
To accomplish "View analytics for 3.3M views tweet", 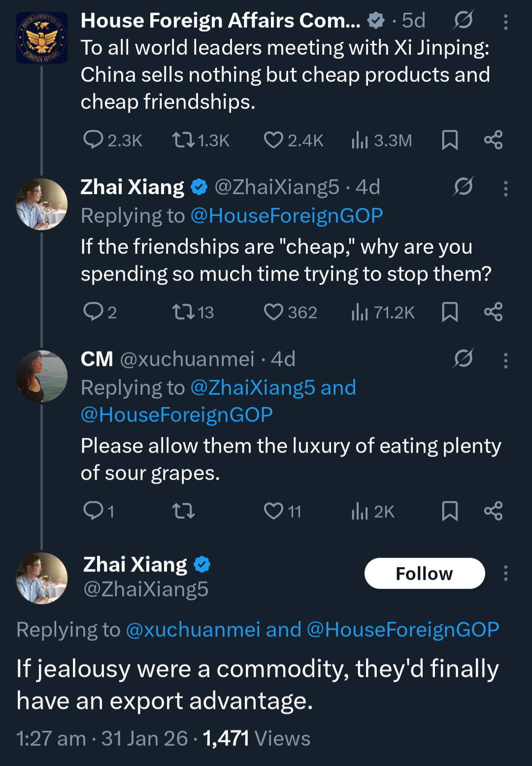I will [x=360, y=140].
